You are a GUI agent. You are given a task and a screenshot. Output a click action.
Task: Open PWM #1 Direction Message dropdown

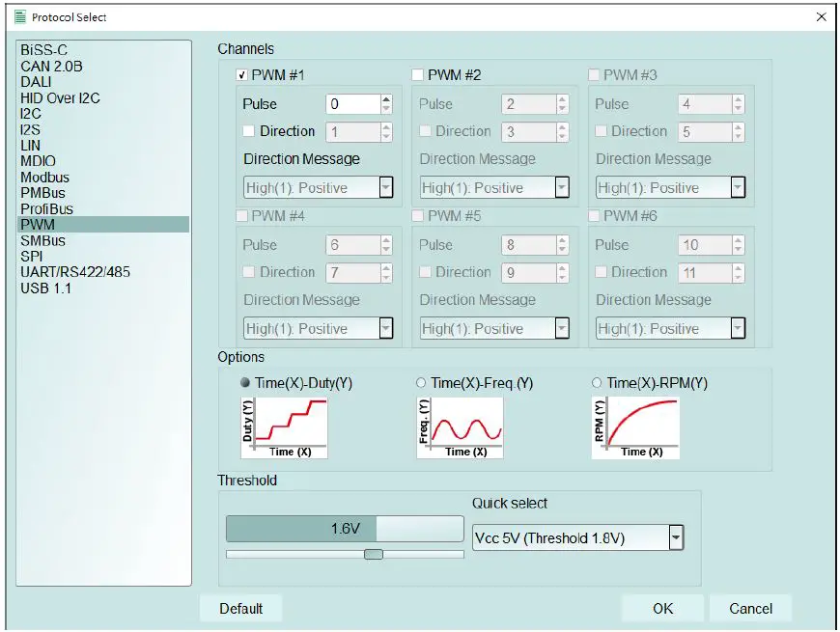point(386,187)
